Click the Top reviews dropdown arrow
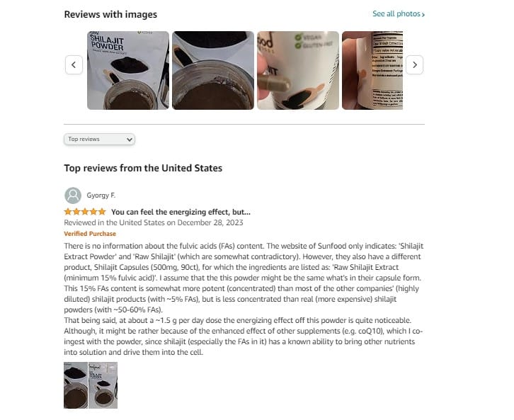This screenshot has height=420, width=514. [x=130, y=140]
